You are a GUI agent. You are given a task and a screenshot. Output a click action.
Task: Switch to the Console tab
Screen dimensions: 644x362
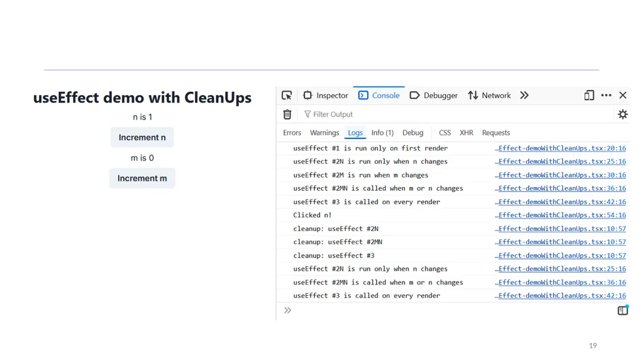(x=379, y=96)
